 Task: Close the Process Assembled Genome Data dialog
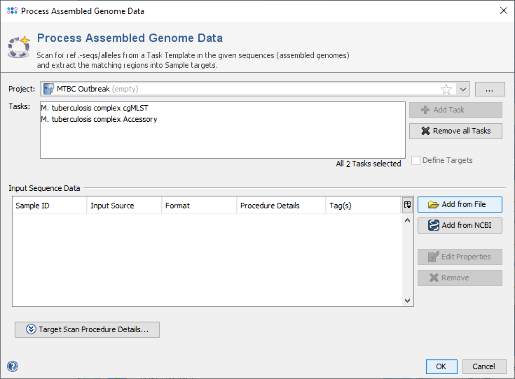pos(503,11)
